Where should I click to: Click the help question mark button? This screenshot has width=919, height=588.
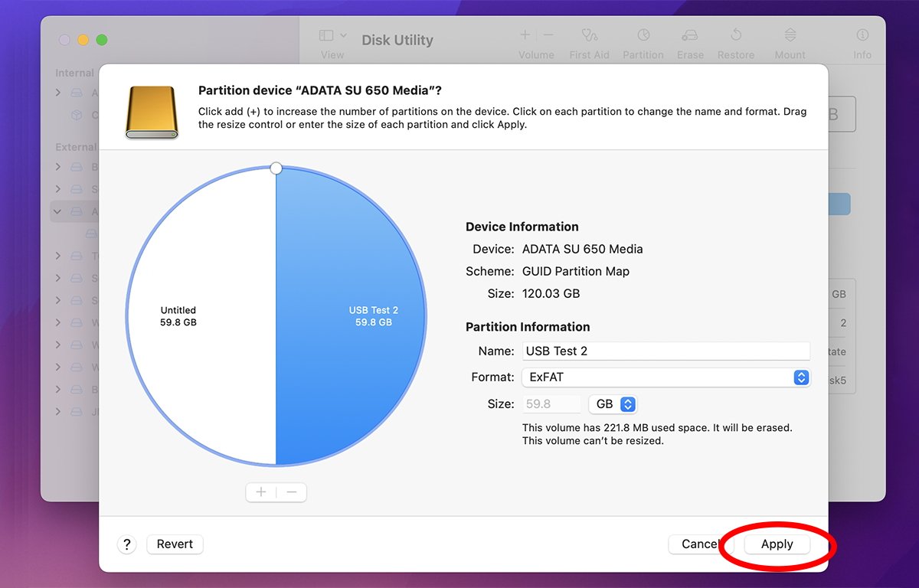pyautogui.click(x=126, y=544)
